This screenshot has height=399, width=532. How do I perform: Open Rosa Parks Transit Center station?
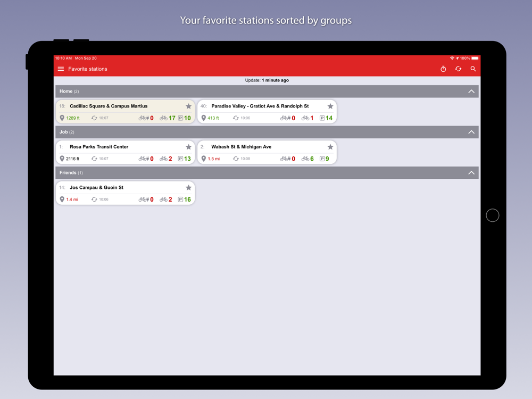[125, 152]
